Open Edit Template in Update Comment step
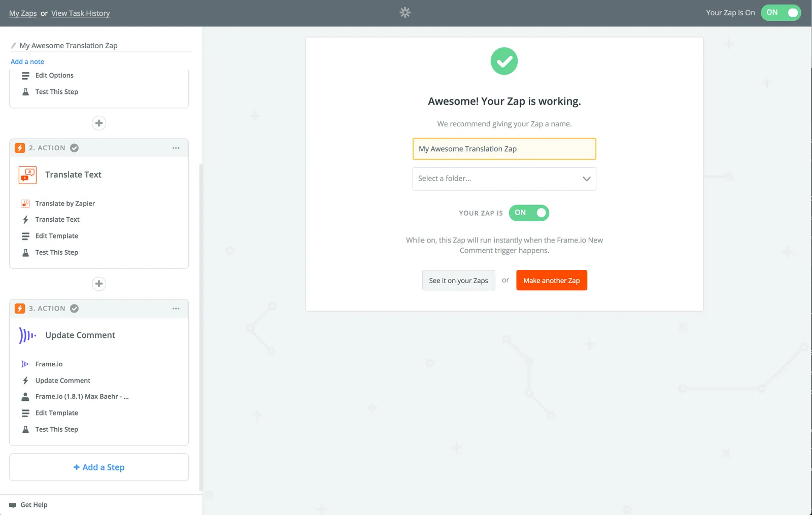 (57, 413)
